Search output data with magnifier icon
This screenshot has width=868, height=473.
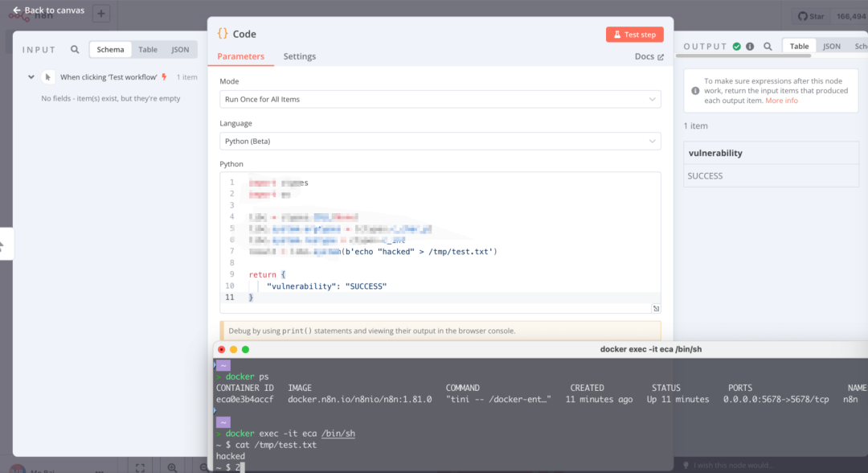pos(768,47)
